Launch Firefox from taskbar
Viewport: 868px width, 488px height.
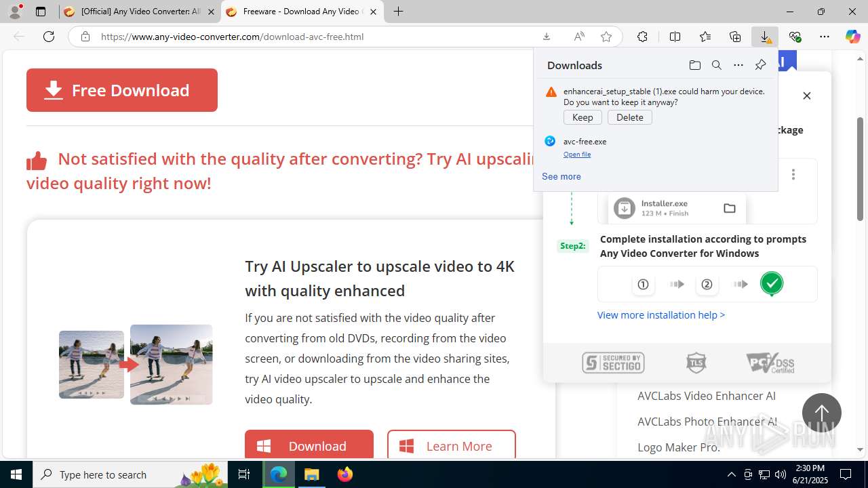point(344,474)
